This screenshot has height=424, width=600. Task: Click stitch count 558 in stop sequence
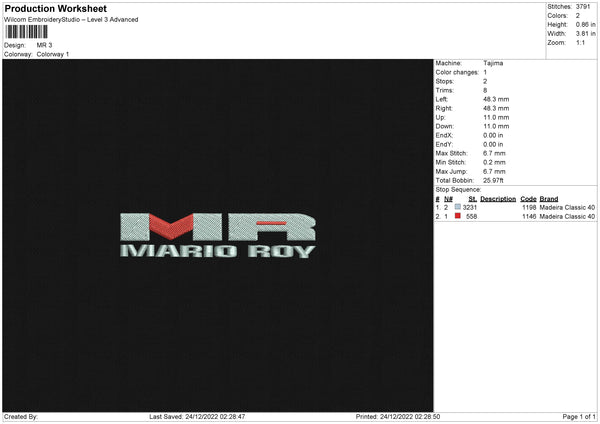(471, 217)
